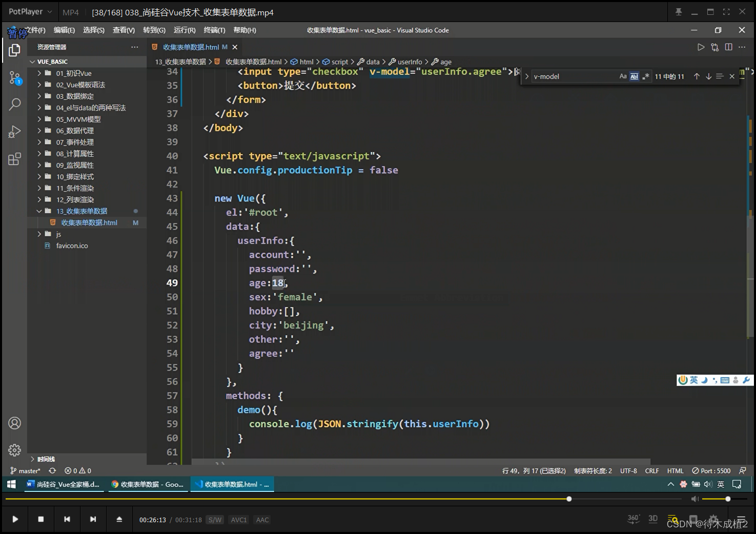Go to previous match in find widget

[697, 76]
